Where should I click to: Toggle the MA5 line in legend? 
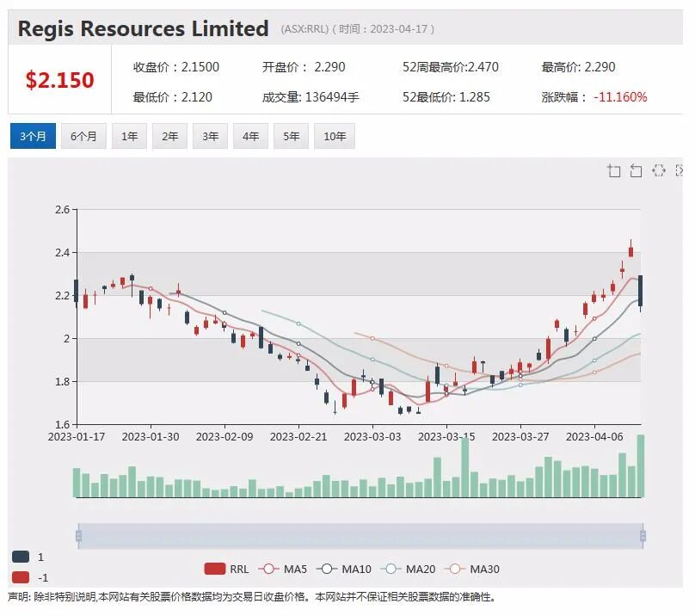click(282, 569)
